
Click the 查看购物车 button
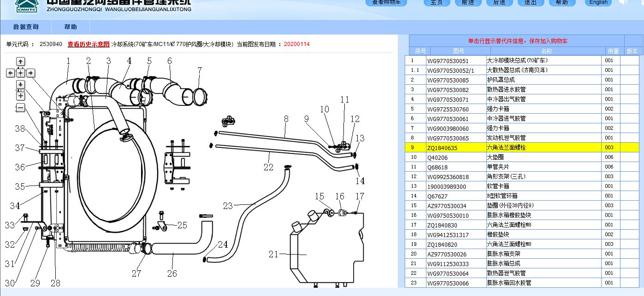[386, 2]
